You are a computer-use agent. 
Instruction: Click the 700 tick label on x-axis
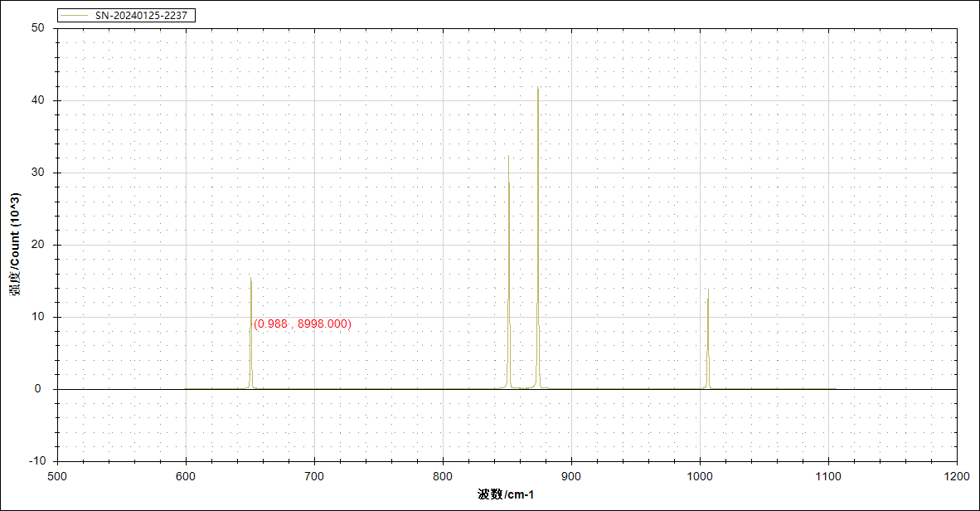(x=314, y=477)
